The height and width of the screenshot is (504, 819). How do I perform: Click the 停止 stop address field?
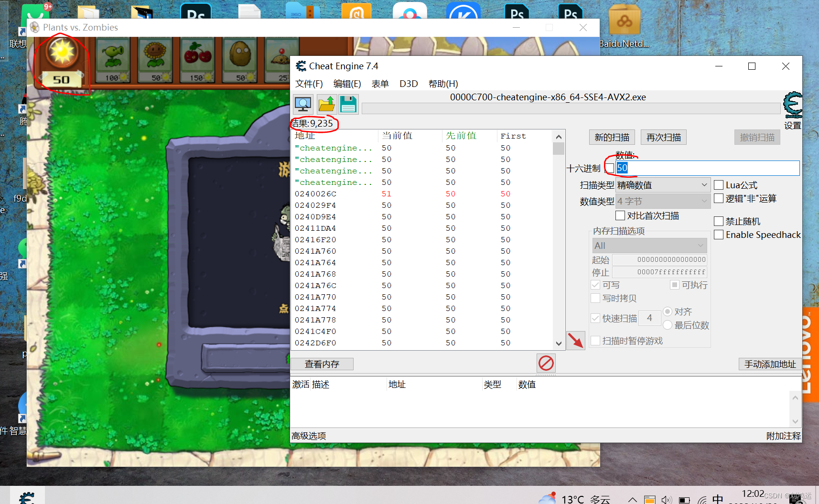coord(659,272)
